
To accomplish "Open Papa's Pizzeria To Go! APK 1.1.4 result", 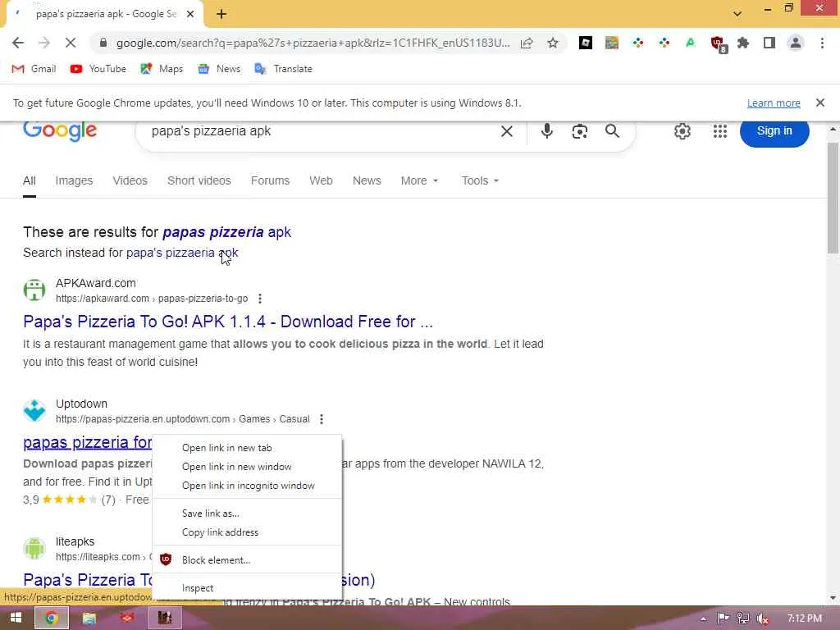I will [228, 322].
